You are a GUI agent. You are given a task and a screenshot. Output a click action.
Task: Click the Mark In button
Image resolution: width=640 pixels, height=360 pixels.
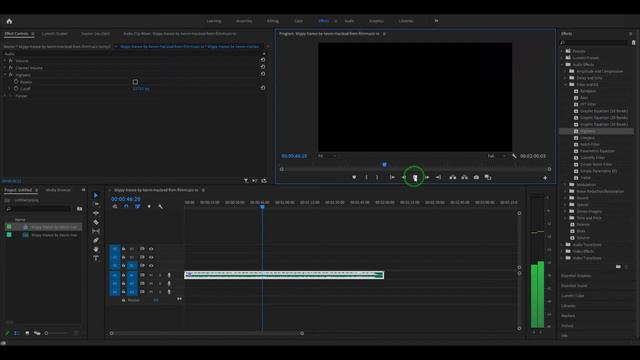[x=366, y=177]
